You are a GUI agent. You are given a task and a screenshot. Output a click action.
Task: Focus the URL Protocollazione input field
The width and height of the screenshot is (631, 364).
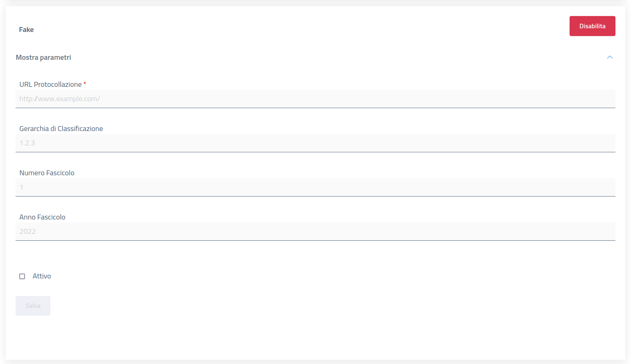point(315,99)
